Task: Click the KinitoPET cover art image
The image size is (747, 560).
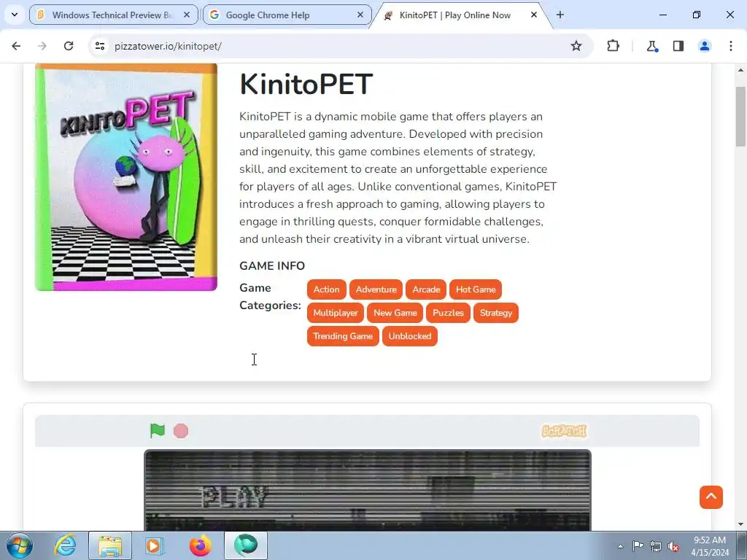Action: (126, 177)
